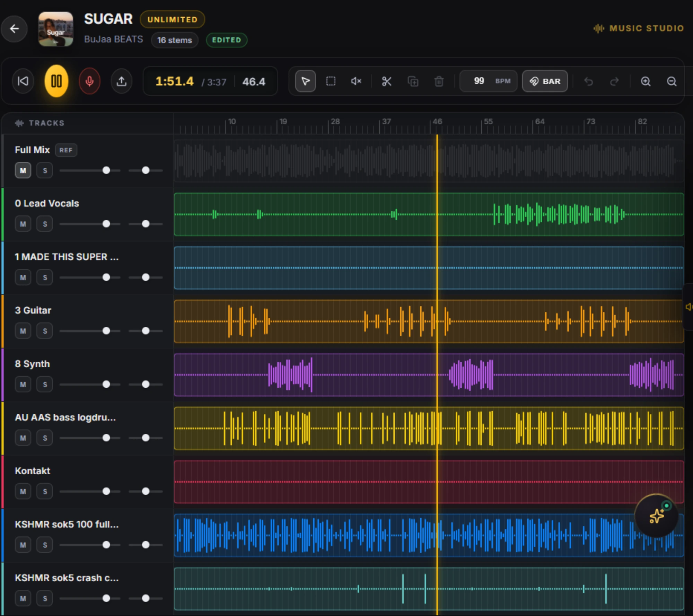The height and width of the screenshot is (616, 693).
Task: Click the 1:51.4 playback time display
Action: click(x=174, y=81)
